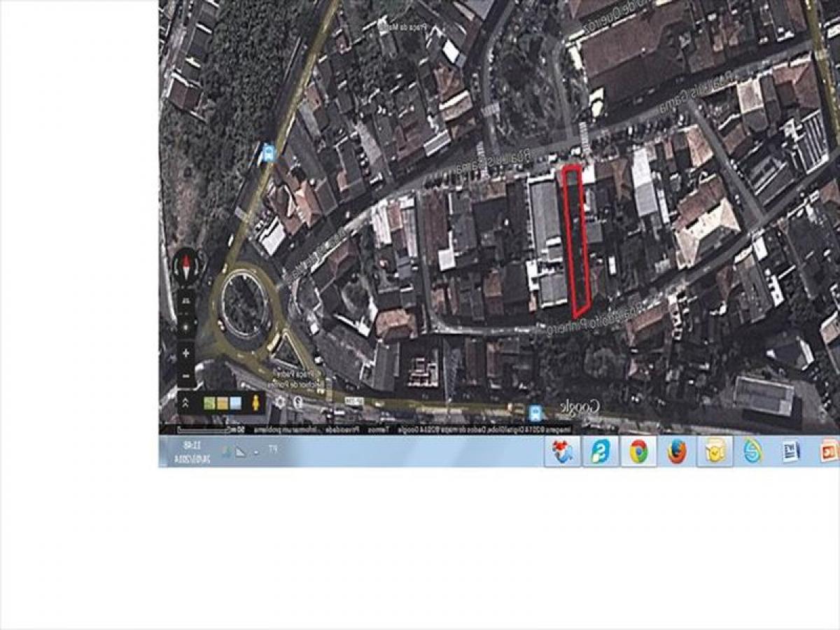Collapse the map controls with the chevron arrows
This screenshot has height=630, width=840.
[x=185, y=402]
